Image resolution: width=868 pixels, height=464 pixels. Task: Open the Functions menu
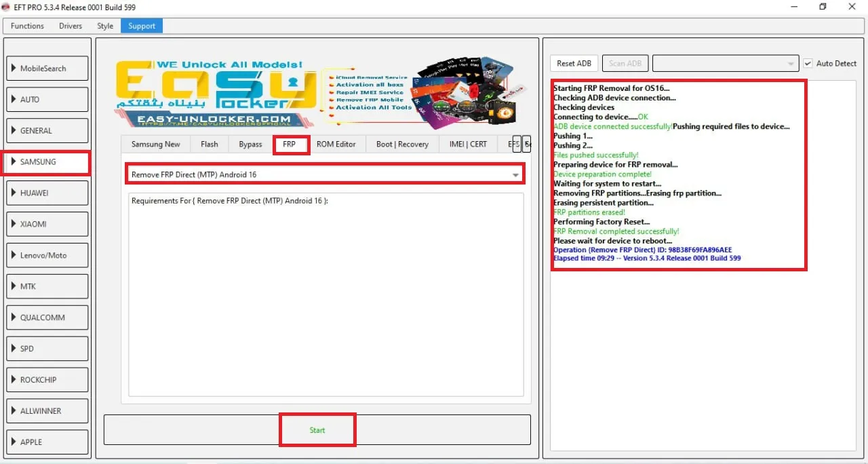(x=27, y=26)
